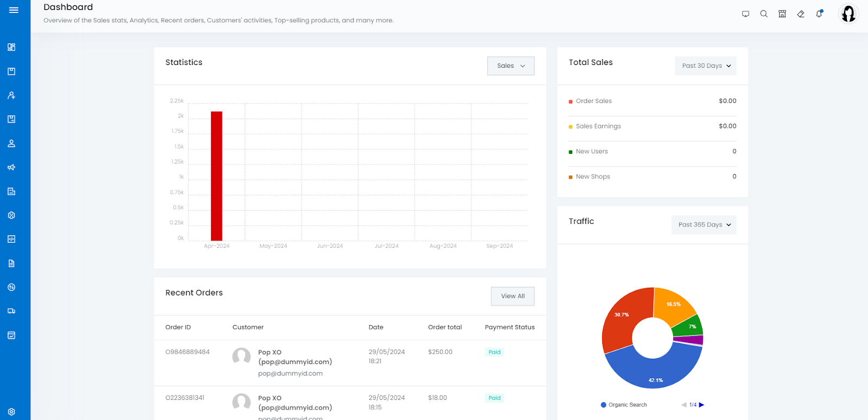Go to next legend page in Traffic chart
The height and width of the screenshot is (420, 868).
point(701,405)
